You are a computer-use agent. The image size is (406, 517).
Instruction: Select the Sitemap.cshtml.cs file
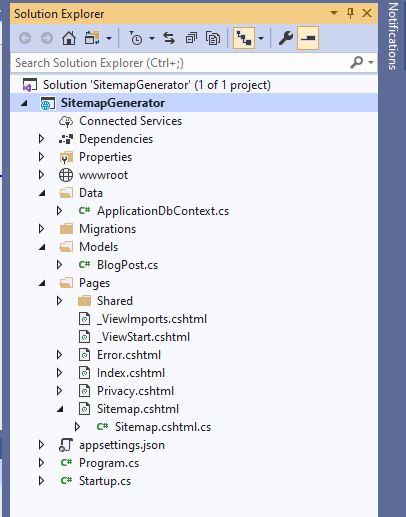pyautogui.click(x=163, y=427)
